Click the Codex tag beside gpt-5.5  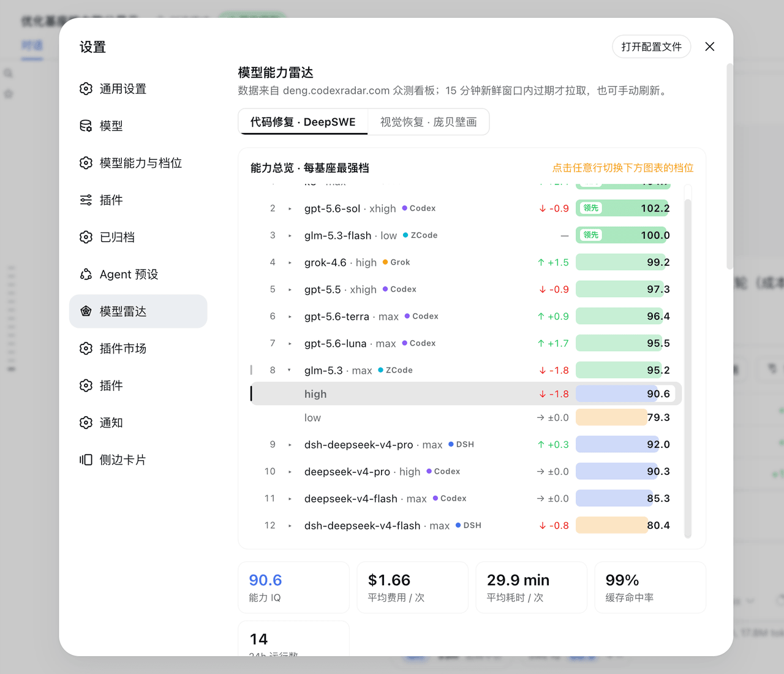[399, 289]
